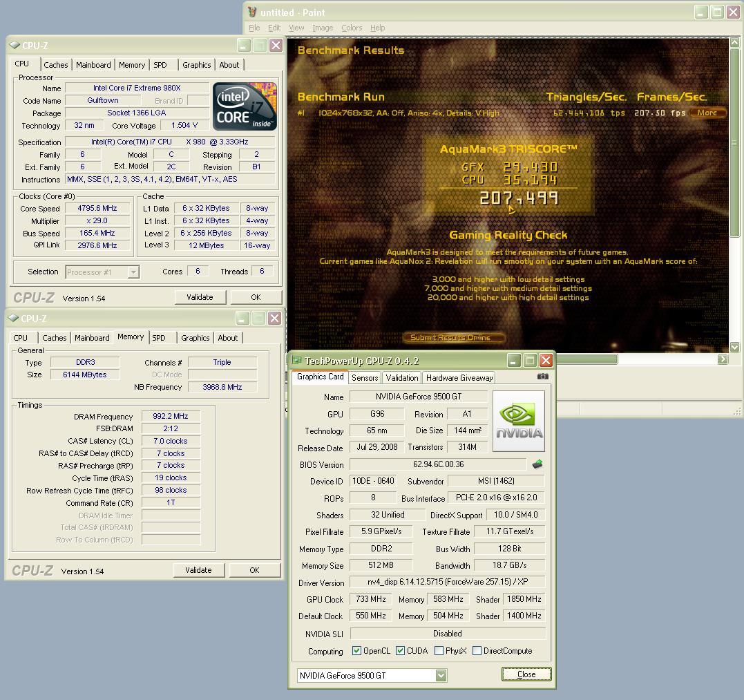Switch to Memory tab in top CPU-Z
Viewport: 744px width, 700px height.
[132, 65]
